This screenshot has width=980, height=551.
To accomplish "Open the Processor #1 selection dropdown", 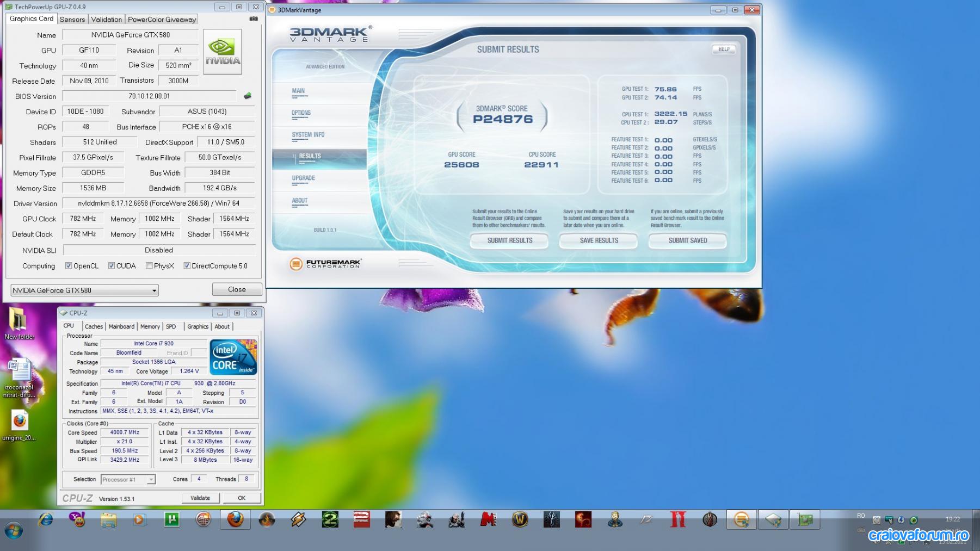I will pyautogui.click(x=128, y=479).
